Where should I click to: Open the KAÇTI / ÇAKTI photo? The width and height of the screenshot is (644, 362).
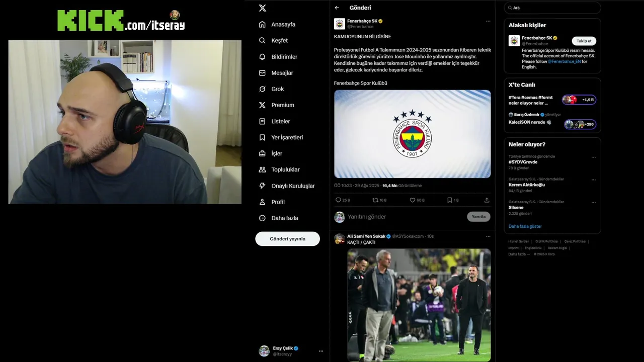[419, 305]
